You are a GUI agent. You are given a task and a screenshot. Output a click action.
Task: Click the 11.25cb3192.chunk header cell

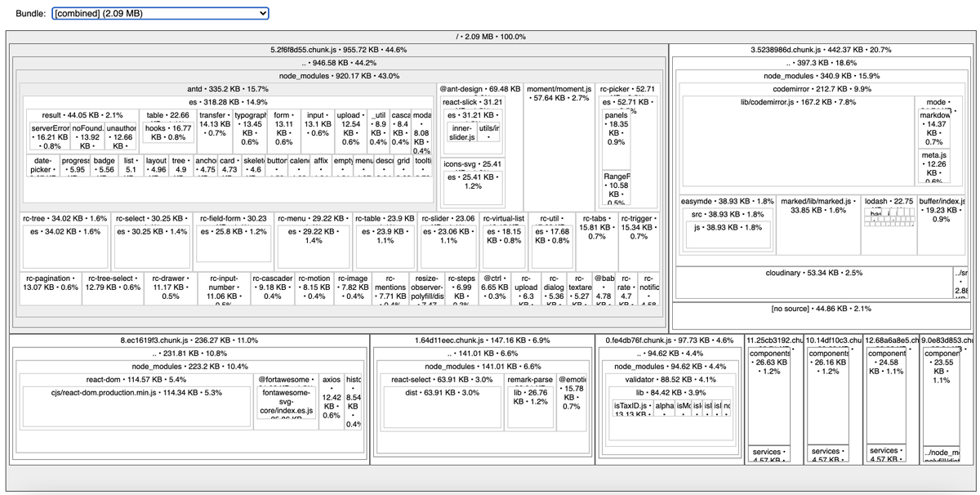(773, 339)
